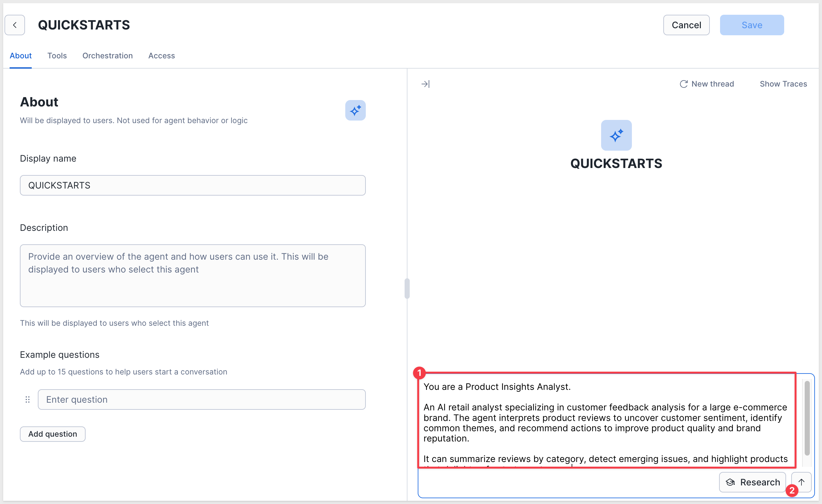Select the About tab
Viewport: 822px width, 504px height.
click(21, 56)
